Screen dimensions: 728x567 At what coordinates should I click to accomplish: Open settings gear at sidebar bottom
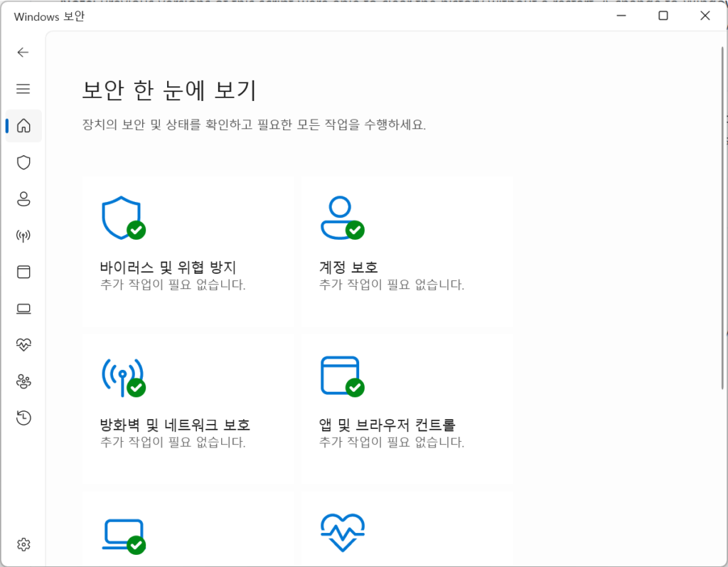[23, 545]
